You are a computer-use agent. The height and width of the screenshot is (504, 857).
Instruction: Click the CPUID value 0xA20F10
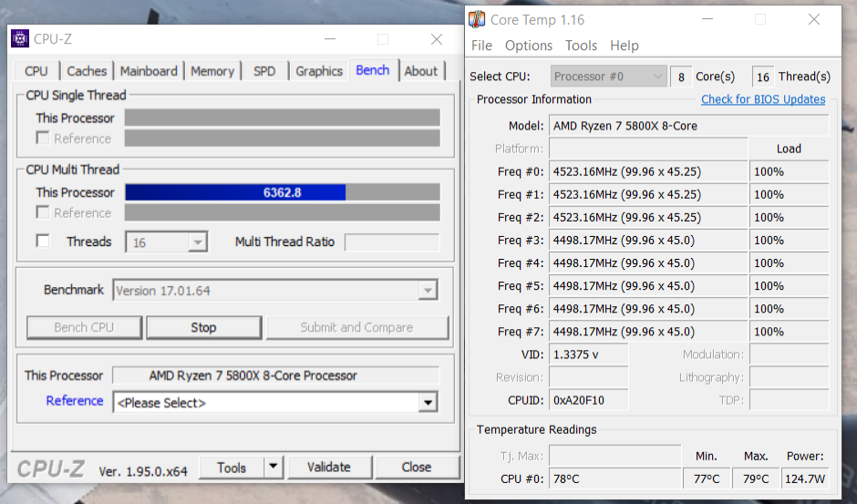589,401
